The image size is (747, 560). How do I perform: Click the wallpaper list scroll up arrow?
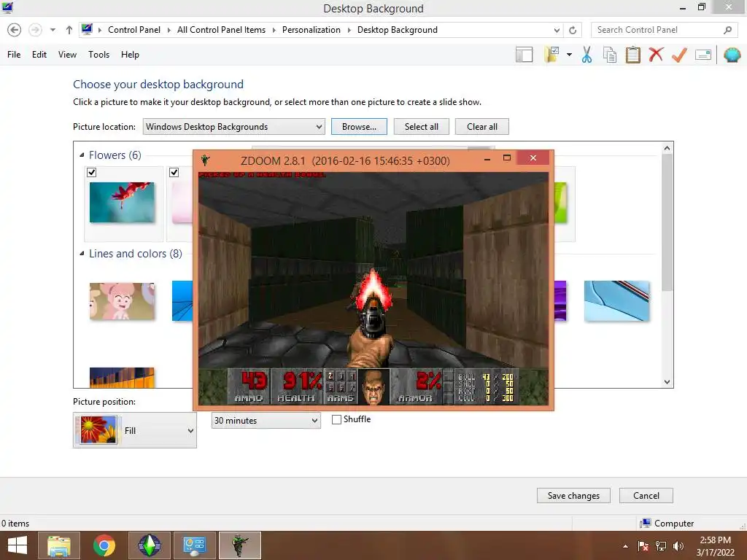(x=667, y=148)
